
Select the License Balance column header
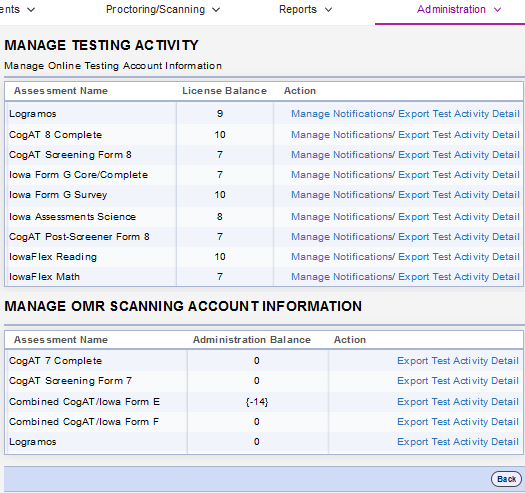click(x=224, y=91)
